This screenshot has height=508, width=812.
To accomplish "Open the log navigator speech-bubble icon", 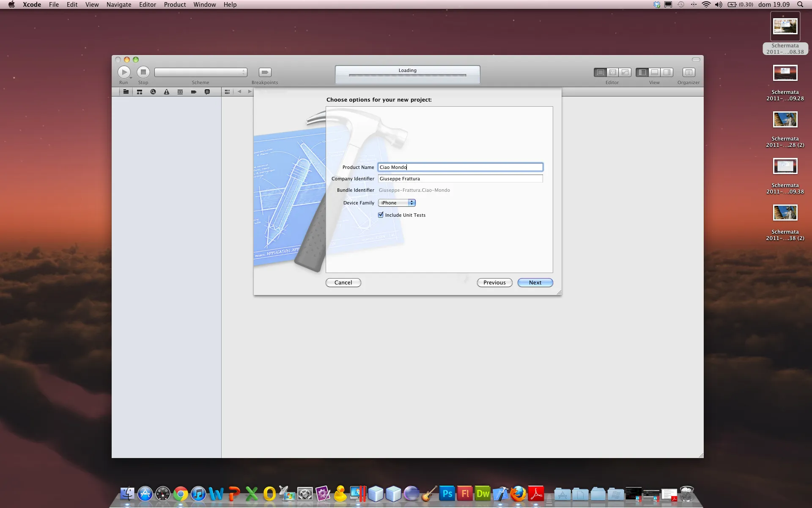I will (207, 92).
